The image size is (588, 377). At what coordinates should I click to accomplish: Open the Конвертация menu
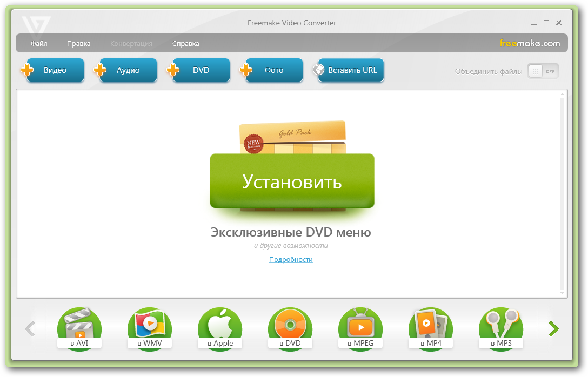tap(131, 43)
